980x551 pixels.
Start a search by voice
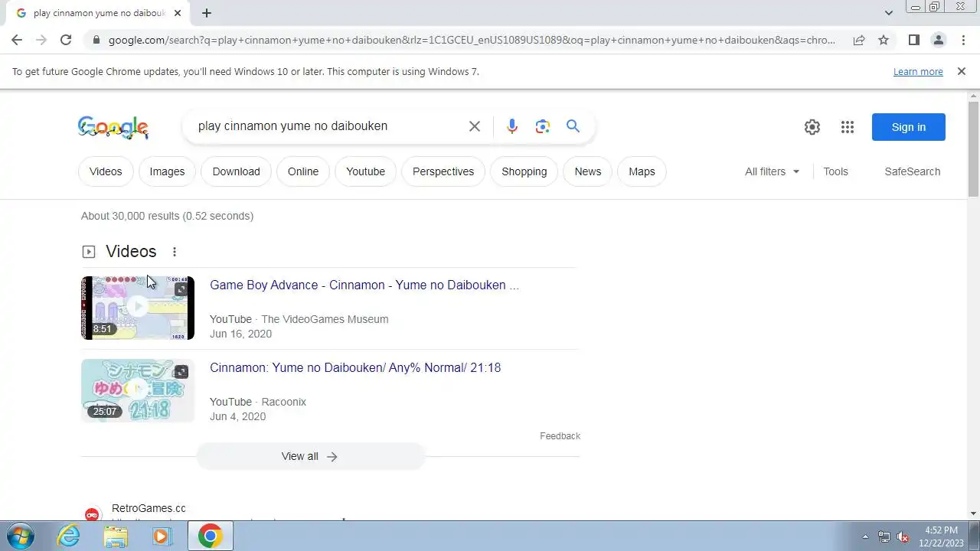[512, 126]
